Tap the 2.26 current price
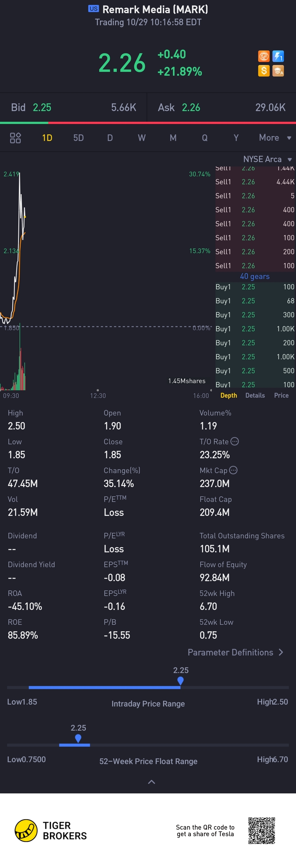This screenshot has height=868, width=296. tap(122, 63)
